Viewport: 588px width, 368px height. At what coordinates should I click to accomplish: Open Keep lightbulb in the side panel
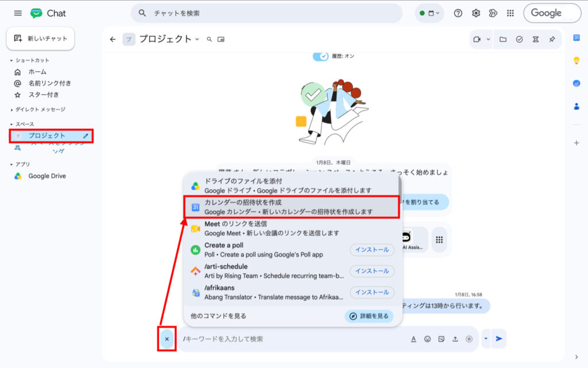coord(577,60)
